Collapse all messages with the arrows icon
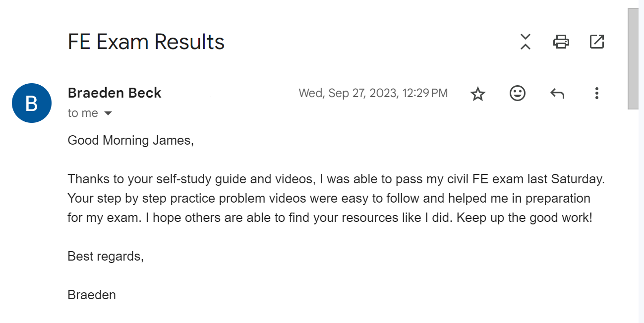Viewport: 644px width, 323px height. tap(526, 42)
